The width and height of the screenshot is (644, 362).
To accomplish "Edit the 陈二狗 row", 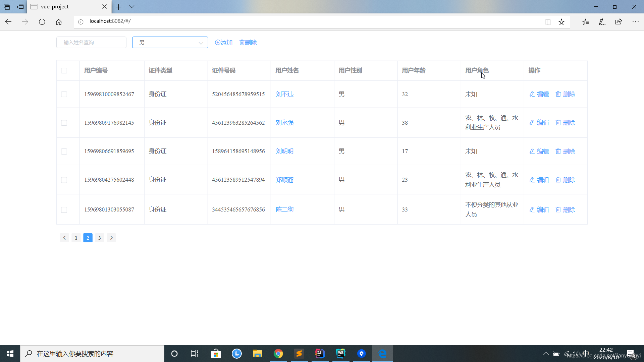I will tap(539, 210).
